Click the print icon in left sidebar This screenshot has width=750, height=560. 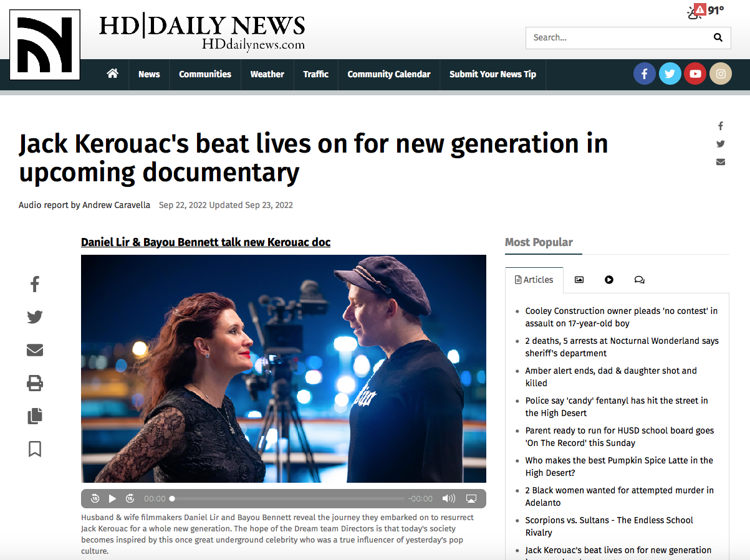click(35, 382)
